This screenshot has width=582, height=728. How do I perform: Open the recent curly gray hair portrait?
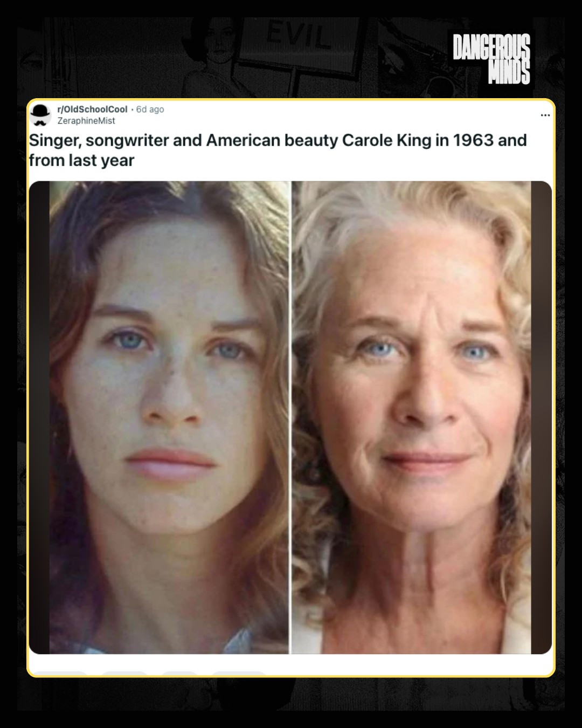412,417
